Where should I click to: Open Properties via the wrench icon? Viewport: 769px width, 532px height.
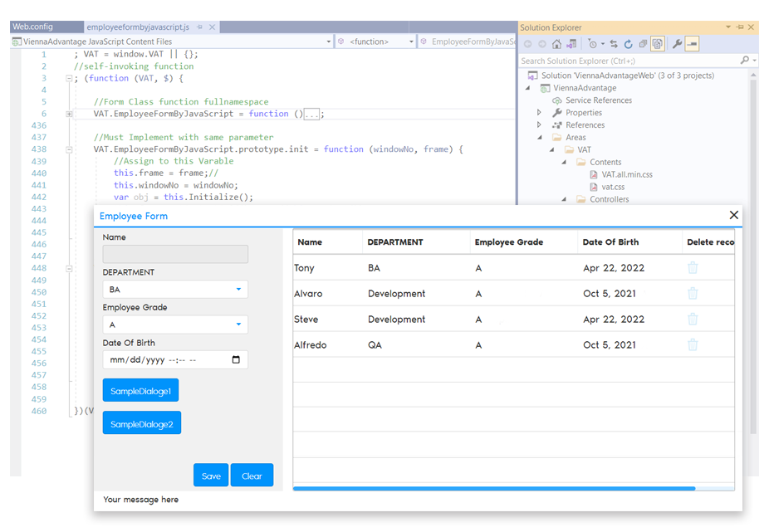click(677, 43)
